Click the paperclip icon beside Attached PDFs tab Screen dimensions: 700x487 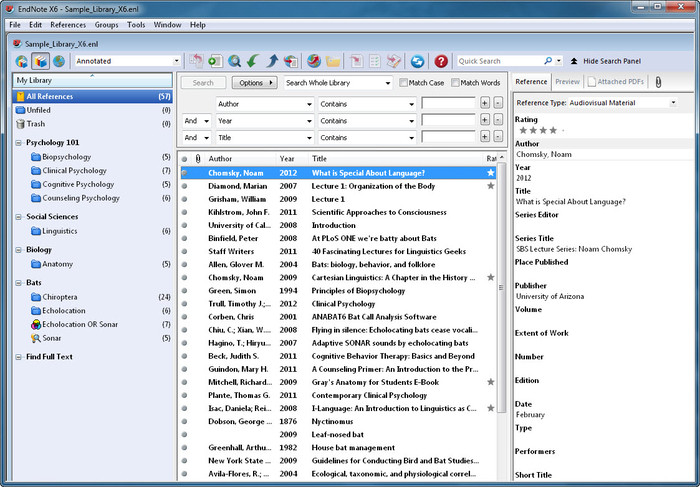658,82
